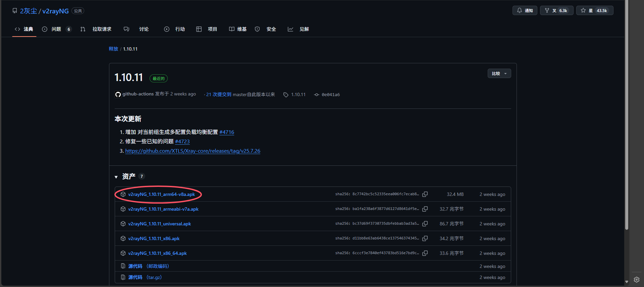
Task: Open the github-actions author link
Action: coord(138,94)
